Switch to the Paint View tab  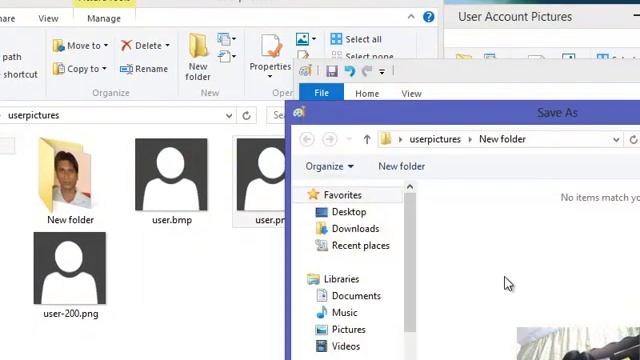click(411, 93)
